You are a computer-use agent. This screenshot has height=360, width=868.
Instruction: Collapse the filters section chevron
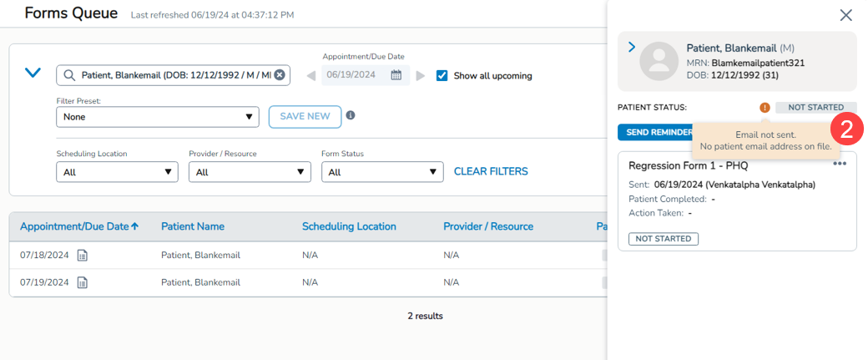pos(33,74)
